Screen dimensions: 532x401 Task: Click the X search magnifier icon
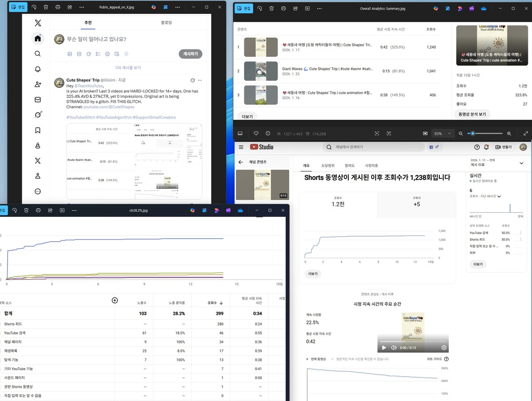pyautogui.click(x=38, y=54)
